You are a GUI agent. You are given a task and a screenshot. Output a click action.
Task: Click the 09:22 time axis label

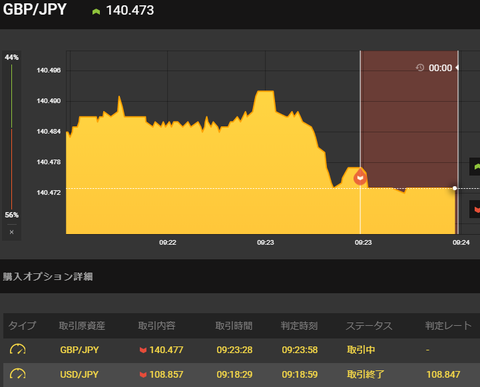(x=168, y=243)
